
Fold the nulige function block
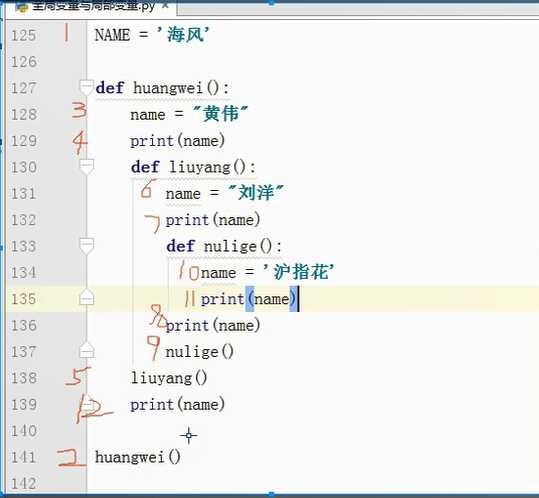(x=86, y=245)
